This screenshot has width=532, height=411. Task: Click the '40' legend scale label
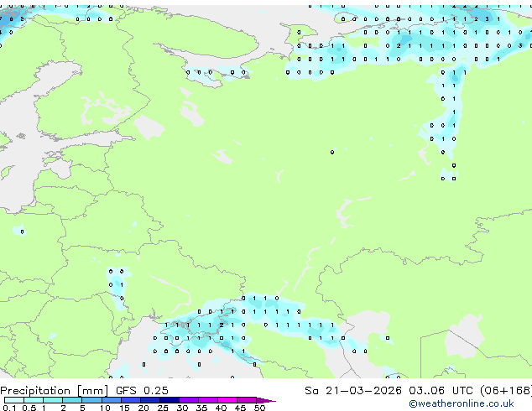click(x=221, y=408)
